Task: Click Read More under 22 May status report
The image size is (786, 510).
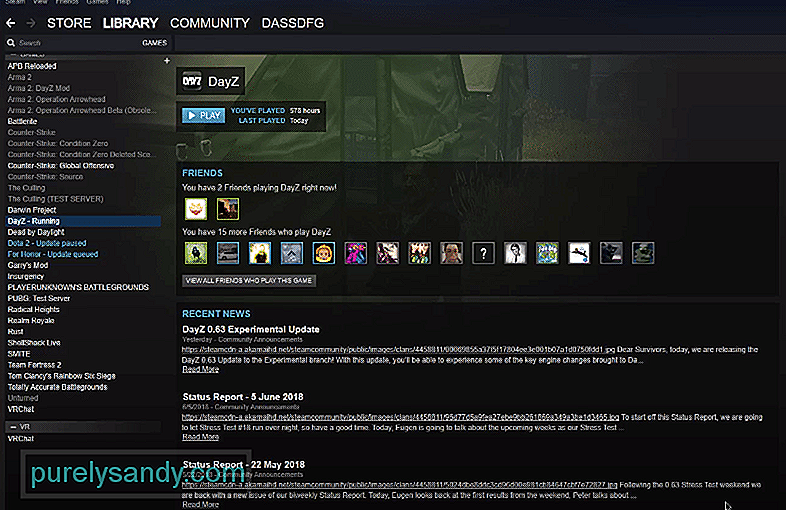Action: point(201,504)
